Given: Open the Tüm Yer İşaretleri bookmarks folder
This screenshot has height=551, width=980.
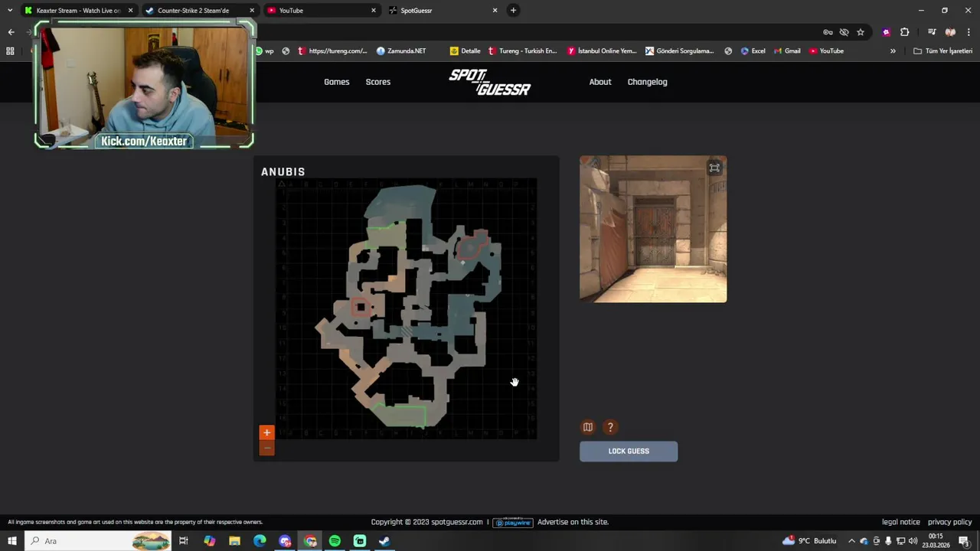Looking at the screenshot, I should click(x=943, y=51).
